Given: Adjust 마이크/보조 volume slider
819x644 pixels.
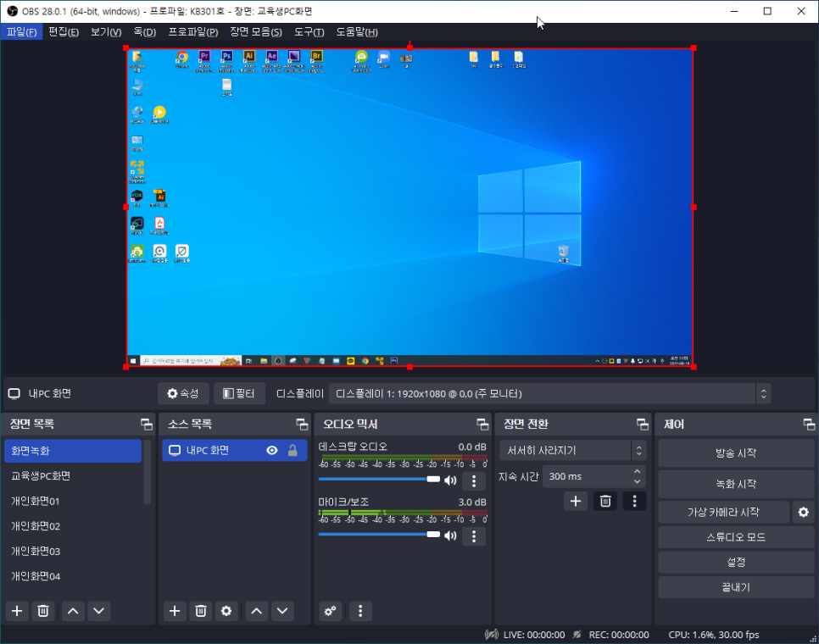Looking at the screenshot, I should click(379, 535).
